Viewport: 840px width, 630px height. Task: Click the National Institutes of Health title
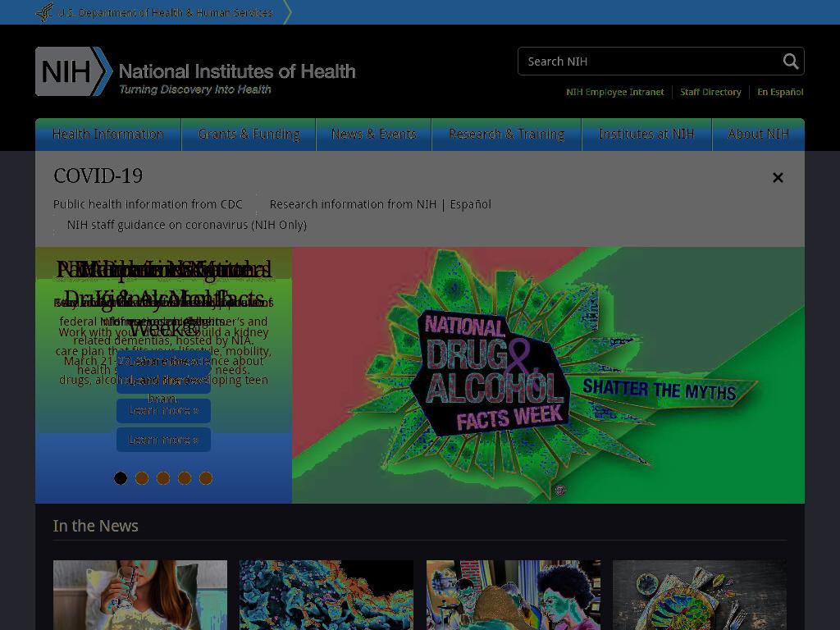(237, 71)
